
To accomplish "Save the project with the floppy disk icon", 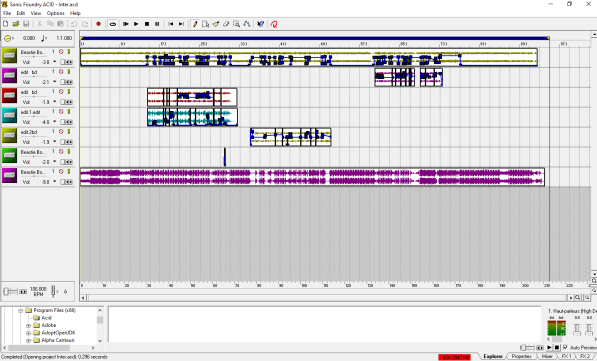I will 26,24.
